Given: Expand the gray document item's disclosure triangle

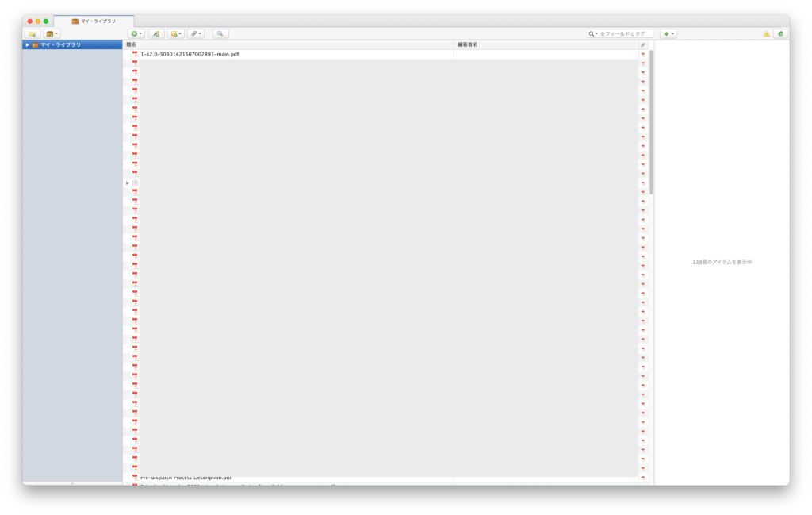Looking at the screenshot, I should tap(127, 183).
